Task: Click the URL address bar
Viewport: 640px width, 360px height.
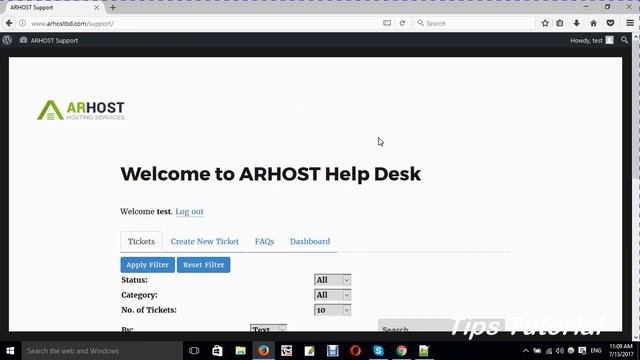Action: pyautogui.click(x=204, y=23)
